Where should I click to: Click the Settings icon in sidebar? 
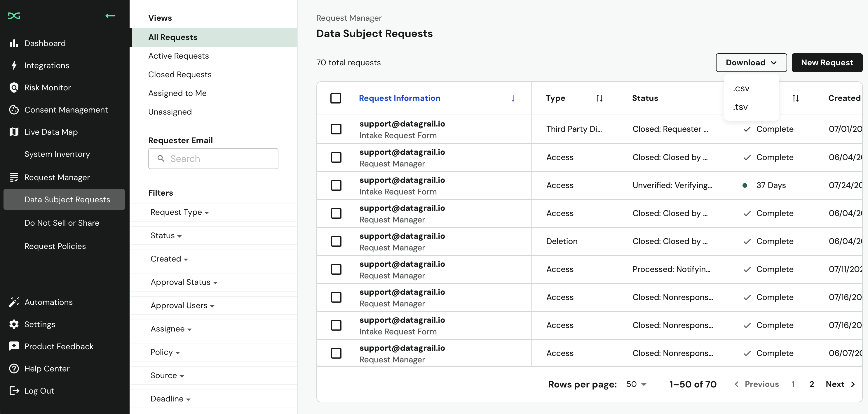tap(14, 324)
